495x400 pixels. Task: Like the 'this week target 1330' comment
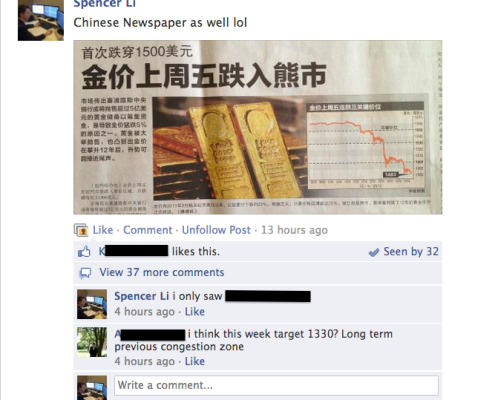pyautogui.click(x=195, y=361)
